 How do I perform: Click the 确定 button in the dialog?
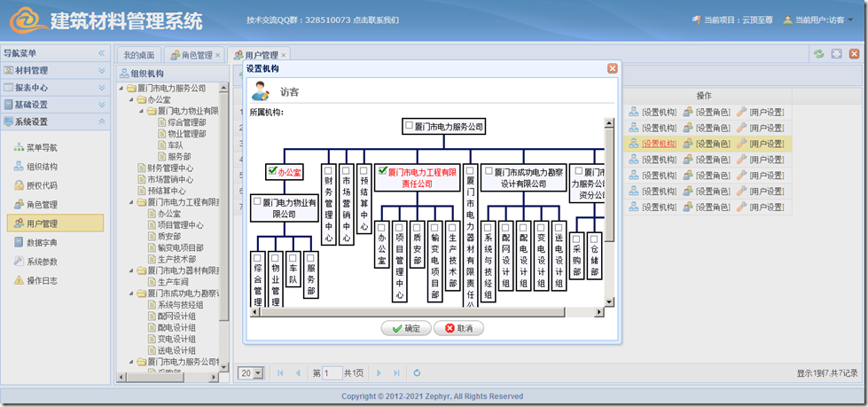(x=405, y=328)
